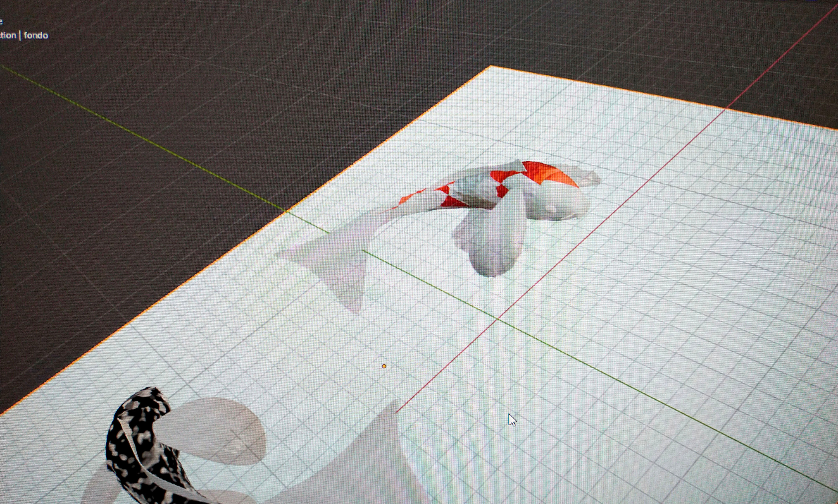Click the orange origin dot of fondo plane
This screenshot has width=838, height=504.
pos(384,366)
